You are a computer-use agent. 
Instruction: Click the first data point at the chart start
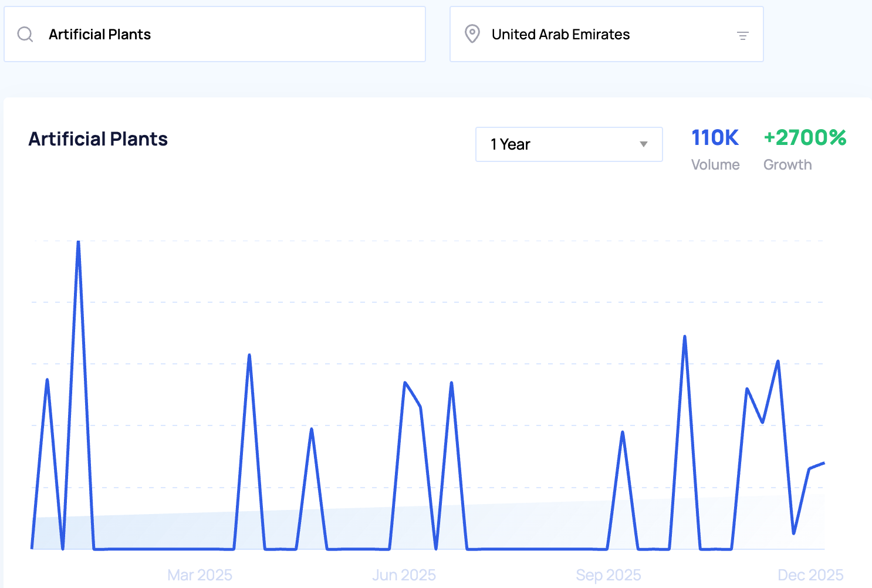32,548
